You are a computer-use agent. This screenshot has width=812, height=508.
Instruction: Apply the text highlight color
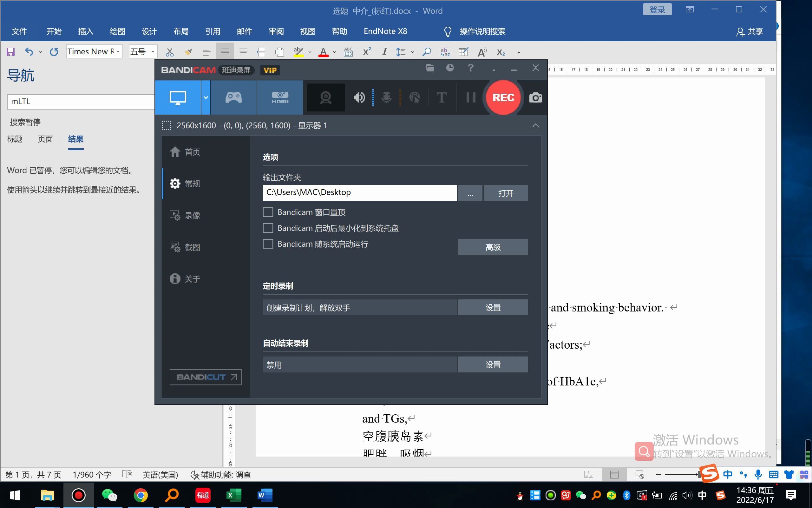click(x=298, y=52)
